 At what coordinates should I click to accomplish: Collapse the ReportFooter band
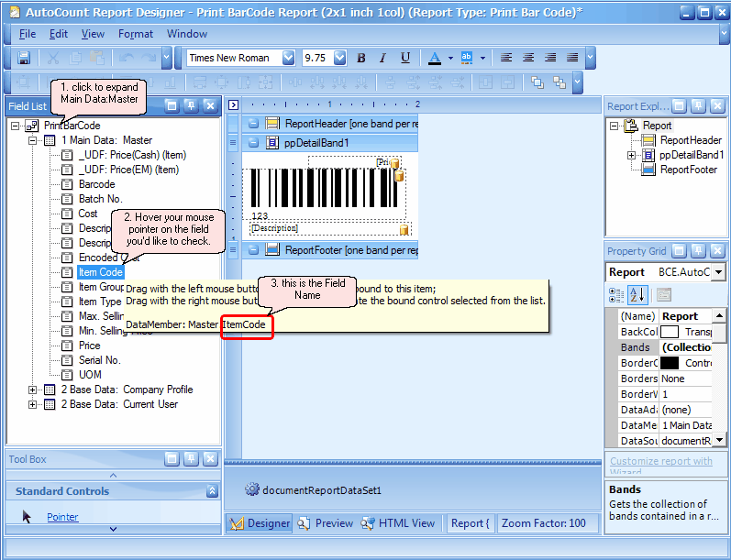click(253, 250)
